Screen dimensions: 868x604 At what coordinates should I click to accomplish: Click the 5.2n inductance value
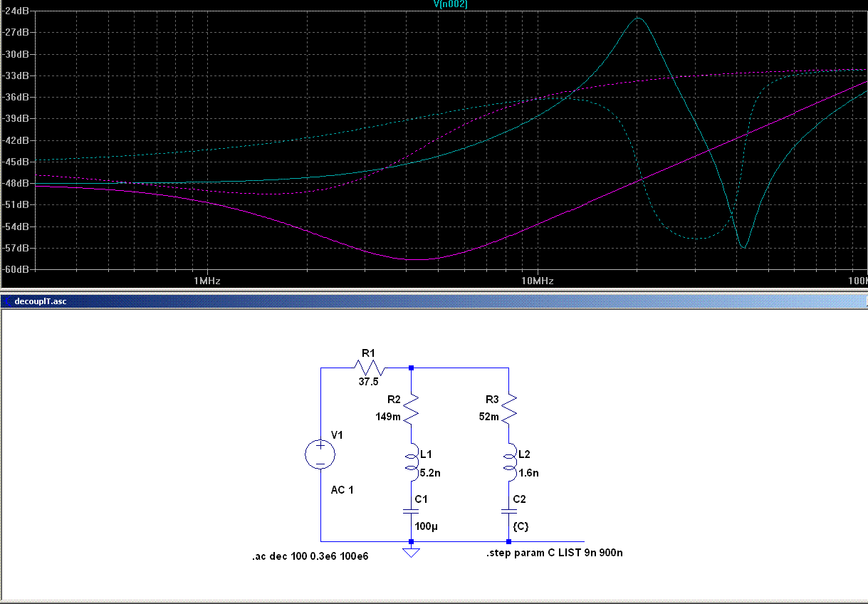[431, 473]
